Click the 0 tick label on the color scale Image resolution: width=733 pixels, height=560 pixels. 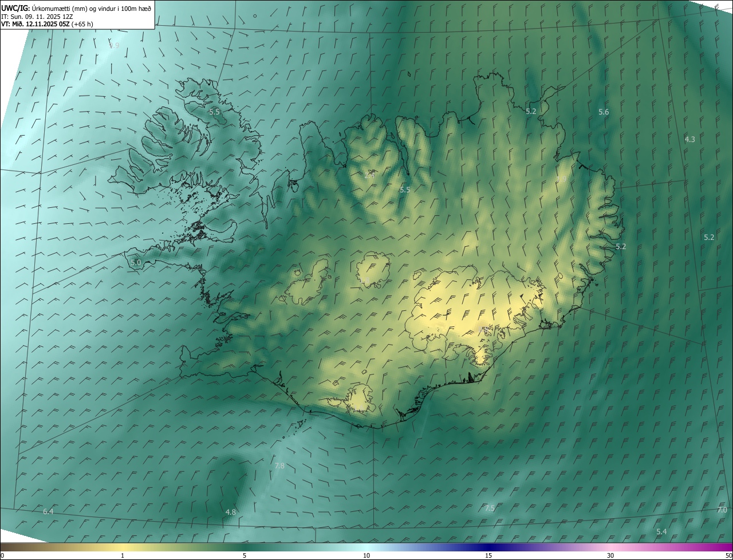2,556
